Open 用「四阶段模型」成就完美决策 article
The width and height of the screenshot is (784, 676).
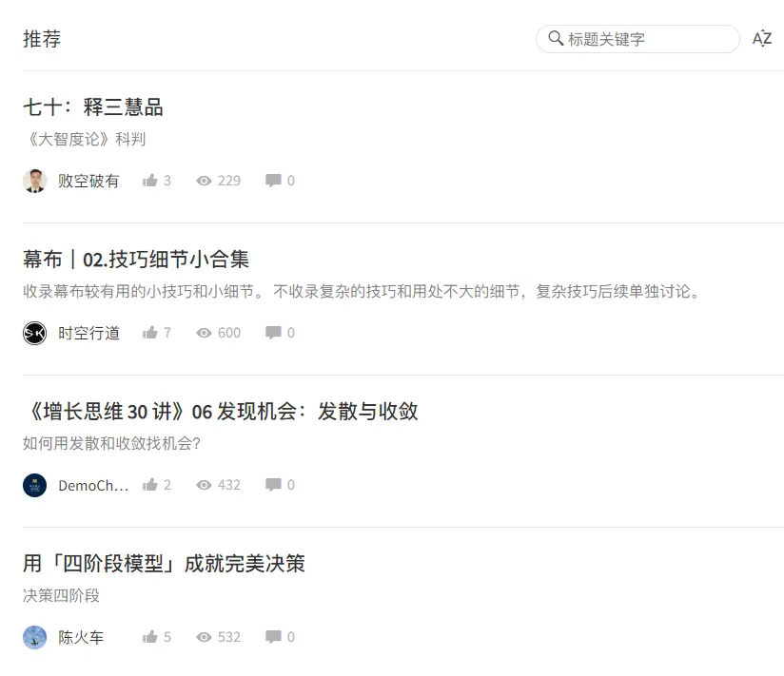[x=164, y=564]
